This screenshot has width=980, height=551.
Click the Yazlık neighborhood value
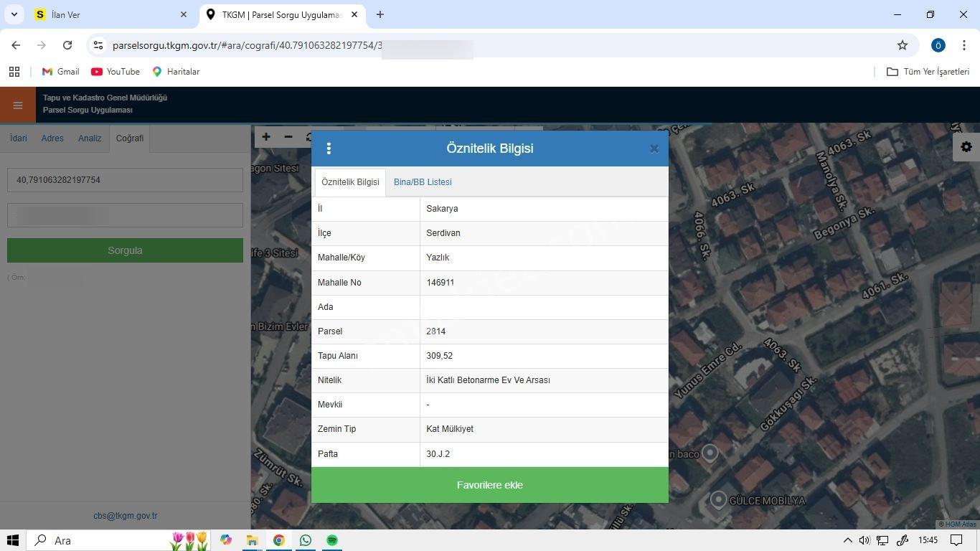pos(438,258)
